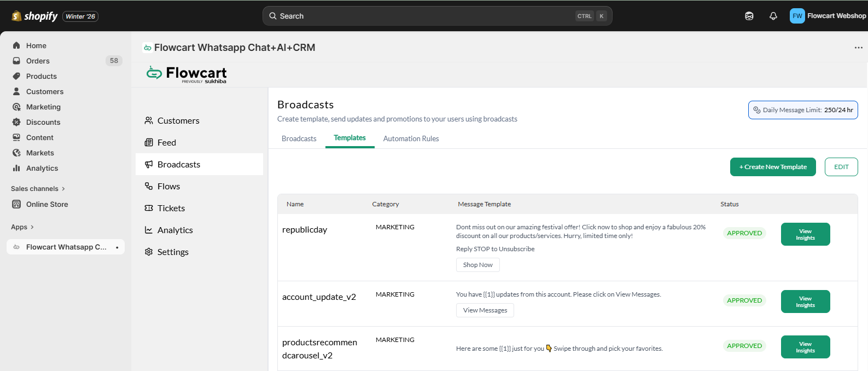The width and height of the screenshot is (868, 371).
Task: Expand the Apps section
Action: [22, 227]
